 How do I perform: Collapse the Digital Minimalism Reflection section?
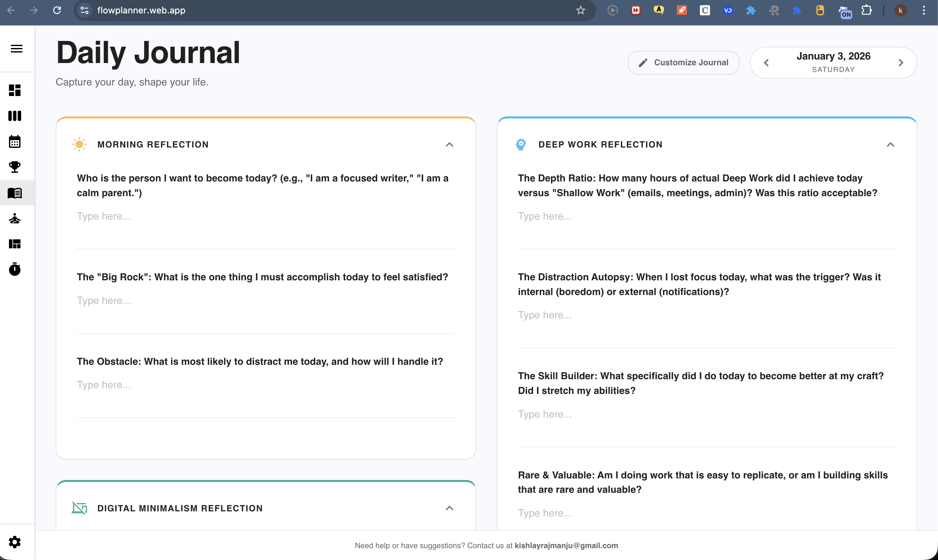[x=449, y=508]
